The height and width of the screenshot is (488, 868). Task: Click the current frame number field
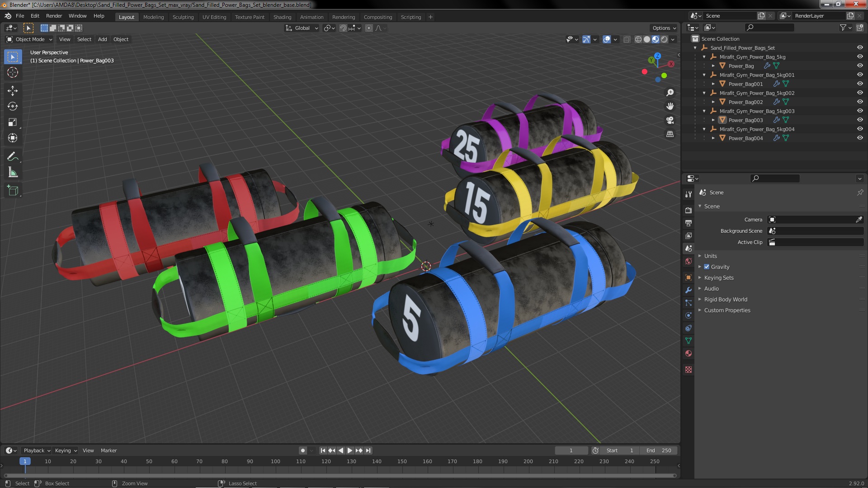[571, 450]
